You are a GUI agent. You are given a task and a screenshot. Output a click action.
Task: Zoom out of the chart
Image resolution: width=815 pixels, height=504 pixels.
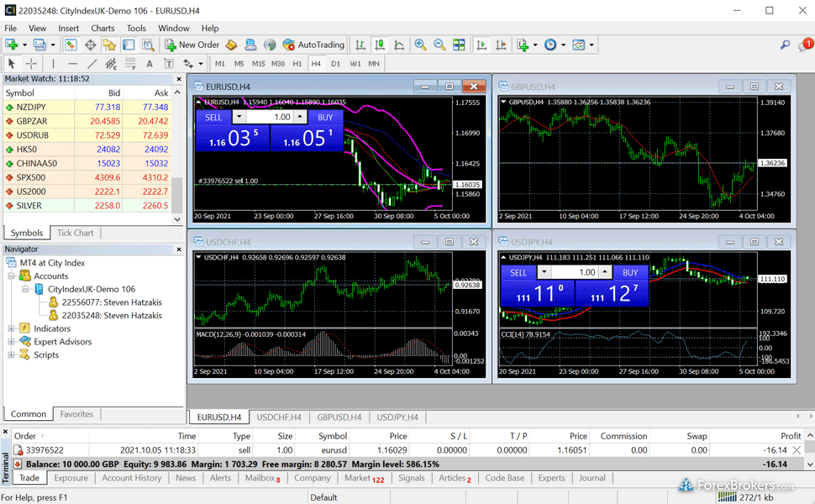pos(439,45)
